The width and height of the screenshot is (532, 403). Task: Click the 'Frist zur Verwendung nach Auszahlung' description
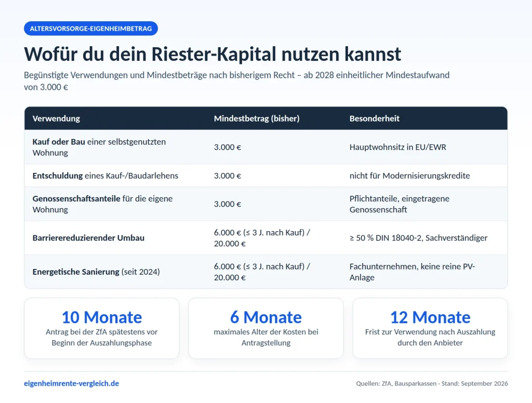pos(430,337)
